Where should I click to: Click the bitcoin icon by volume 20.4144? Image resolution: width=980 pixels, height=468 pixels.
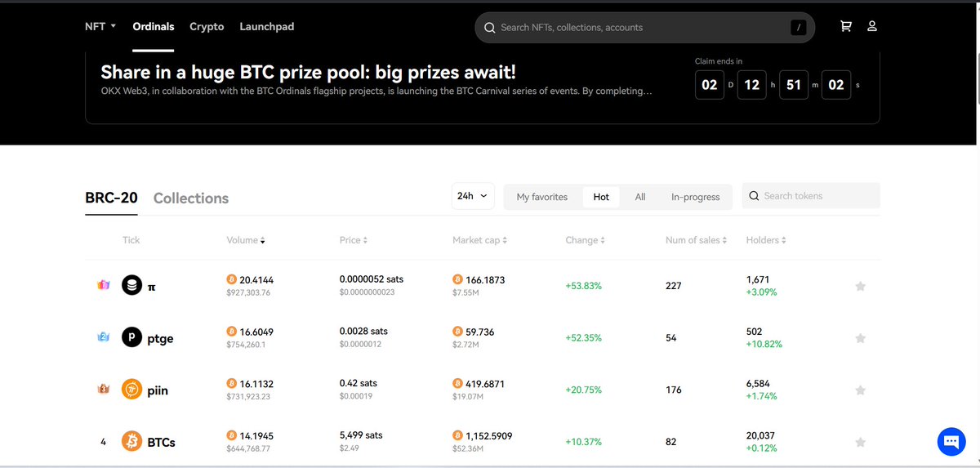231,279
